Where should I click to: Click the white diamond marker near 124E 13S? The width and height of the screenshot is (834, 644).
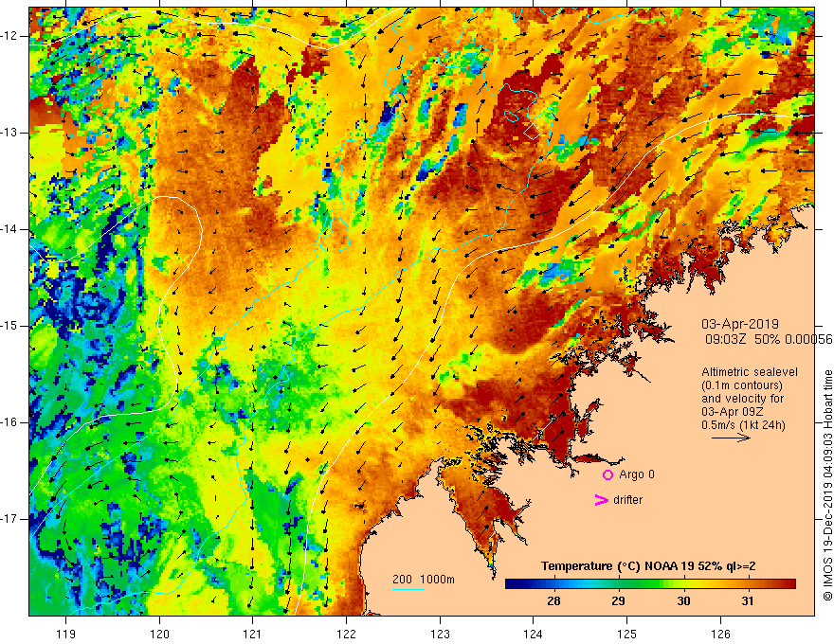pos(533,132)
